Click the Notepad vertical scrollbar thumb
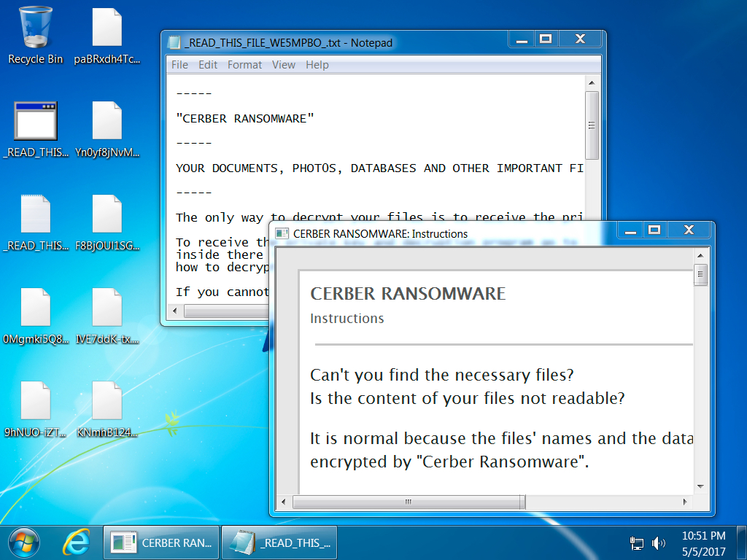The image size is (747, 560). (x=592, y=125)
